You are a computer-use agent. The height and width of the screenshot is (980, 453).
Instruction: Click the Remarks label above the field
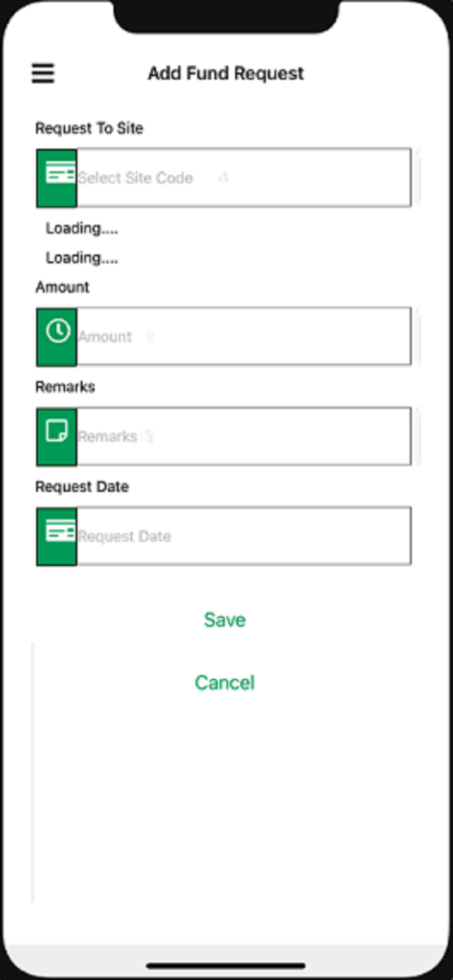pyautogui.click(x=65, y=387)
